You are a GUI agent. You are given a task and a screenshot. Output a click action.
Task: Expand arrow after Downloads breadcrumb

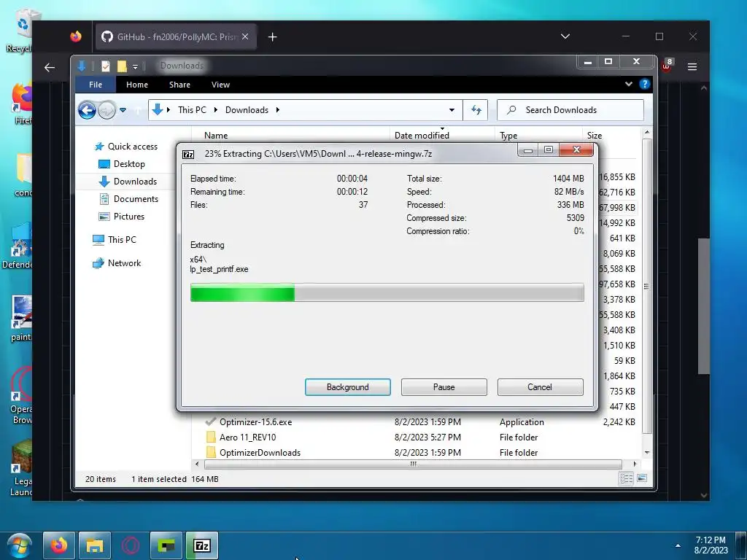pos(278,110)
